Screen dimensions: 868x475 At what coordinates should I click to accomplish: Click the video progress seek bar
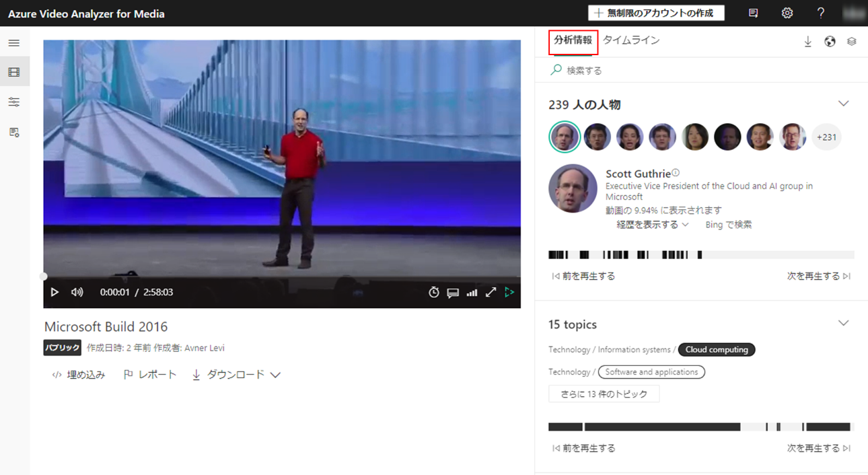pyautogui.click(x=282, y=277)
